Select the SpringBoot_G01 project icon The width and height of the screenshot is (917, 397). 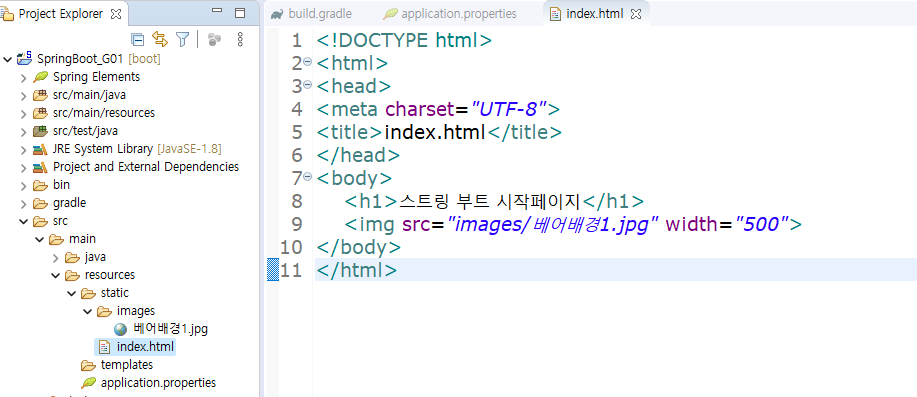pos(25,58)
